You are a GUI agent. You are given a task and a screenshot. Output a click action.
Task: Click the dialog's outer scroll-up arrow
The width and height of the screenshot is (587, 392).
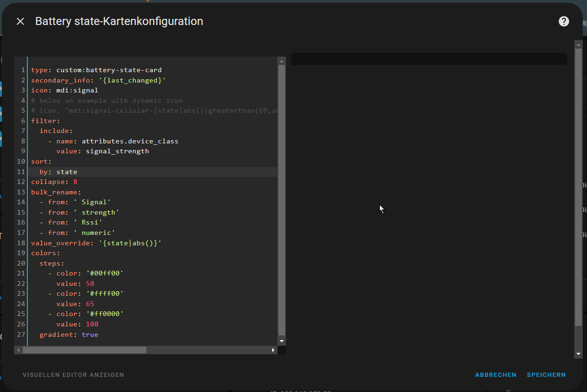tap(578, 44)
